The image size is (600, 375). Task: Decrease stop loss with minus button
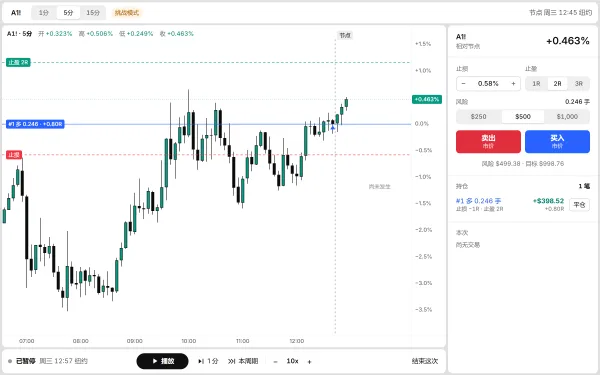pyautogui.click(x=463, y=83)
